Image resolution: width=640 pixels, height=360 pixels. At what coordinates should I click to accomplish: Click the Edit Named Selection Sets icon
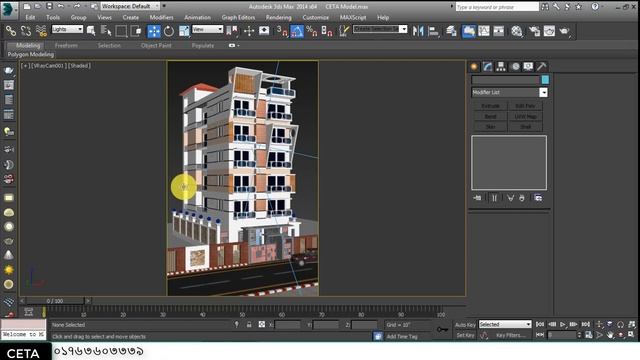[x=344, y=31]
